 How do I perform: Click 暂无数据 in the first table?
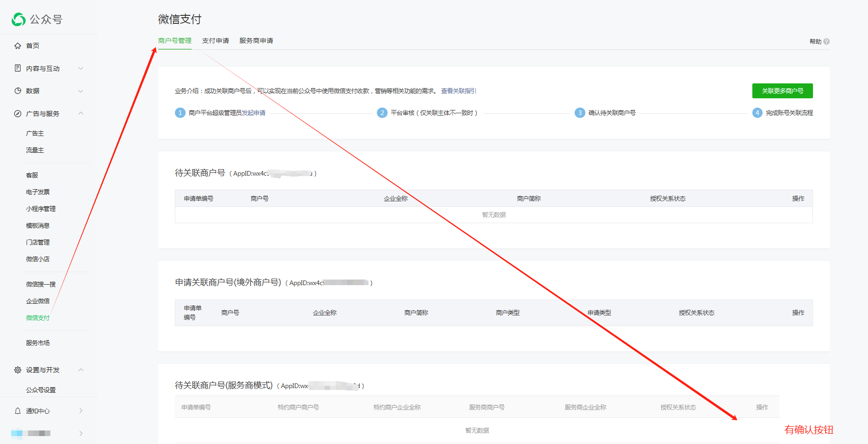pos(494,215)
